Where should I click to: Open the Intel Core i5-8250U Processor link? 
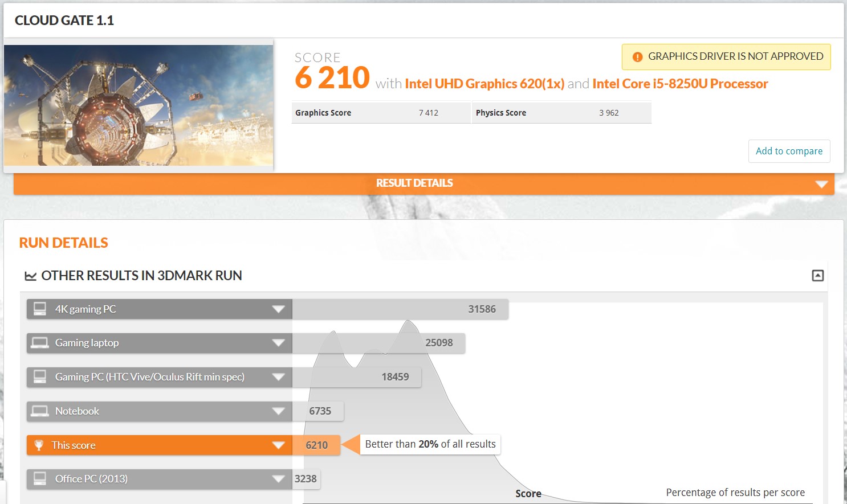click(680, 84)
